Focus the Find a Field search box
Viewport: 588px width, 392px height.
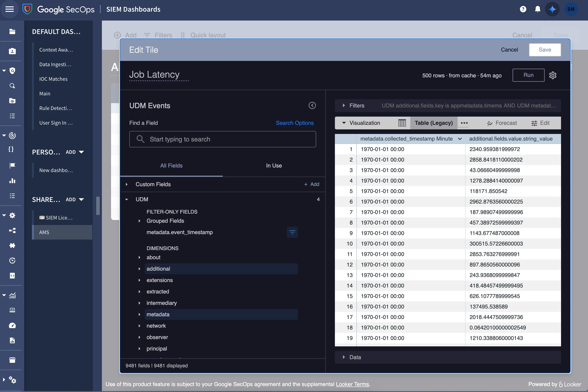[222, 139]
